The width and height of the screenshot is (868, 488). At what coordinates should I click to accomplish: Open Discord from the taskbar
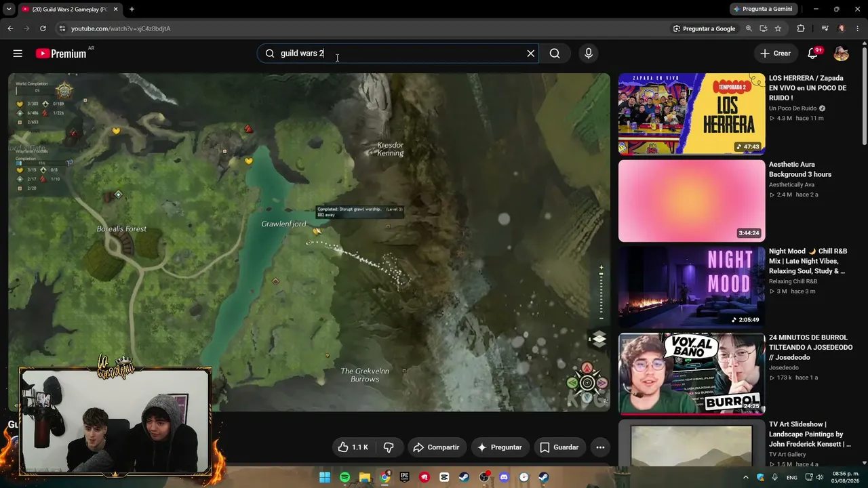[504, 477]
